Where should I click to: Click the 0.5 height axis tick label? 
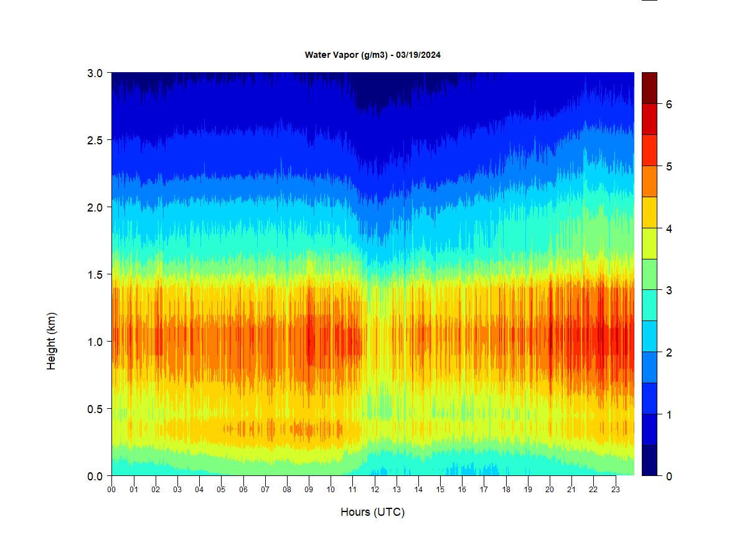(95, 409)
